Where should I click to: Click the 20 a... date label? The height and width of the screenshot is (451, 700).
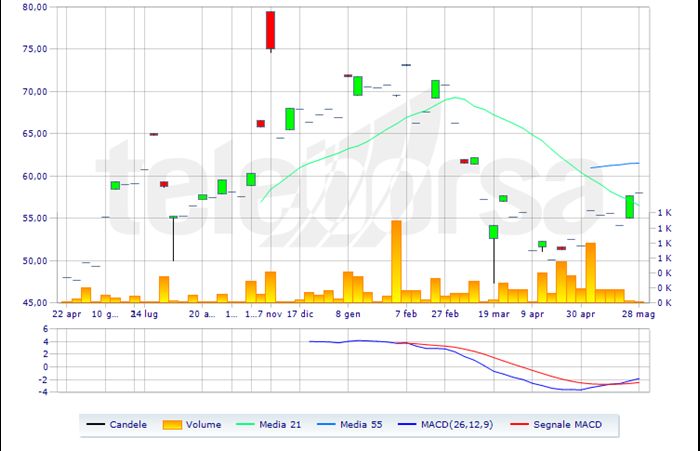coord(202,314)
